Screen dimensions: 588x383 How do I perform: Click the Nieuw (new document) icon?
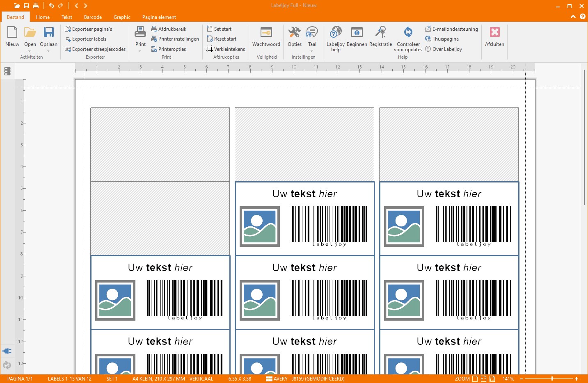click(12, 32)
